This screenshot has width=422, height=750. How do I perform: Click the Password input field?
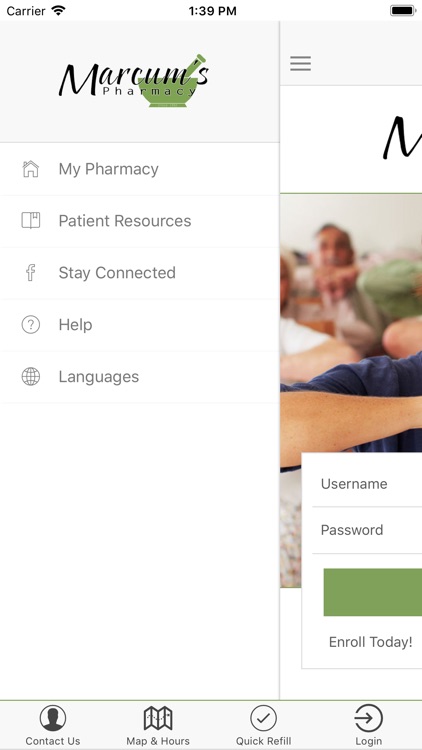click(367, 530)
